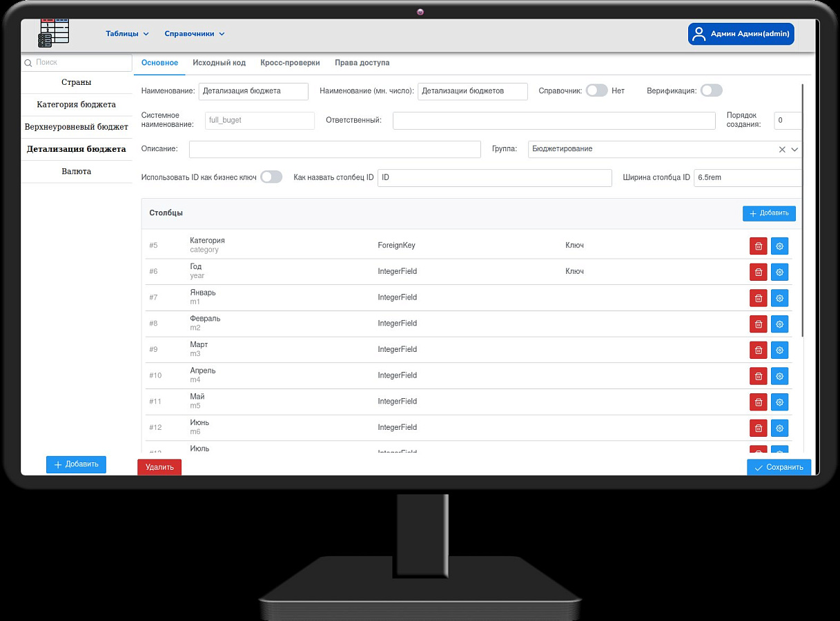
Task: Delete the Апрель column row
Action: click(x=759, y=376)
